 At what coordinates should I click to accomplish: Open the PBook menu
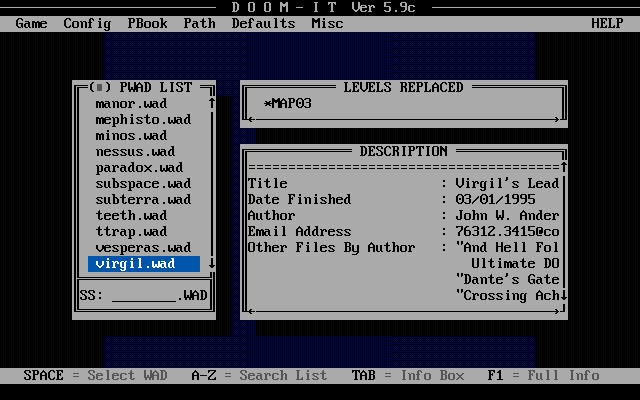147,24
